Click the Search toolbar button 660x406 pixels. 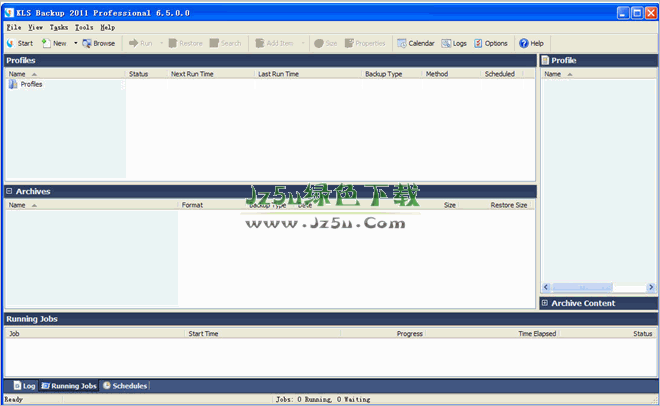pyautogui.click(x=226, y=43)
